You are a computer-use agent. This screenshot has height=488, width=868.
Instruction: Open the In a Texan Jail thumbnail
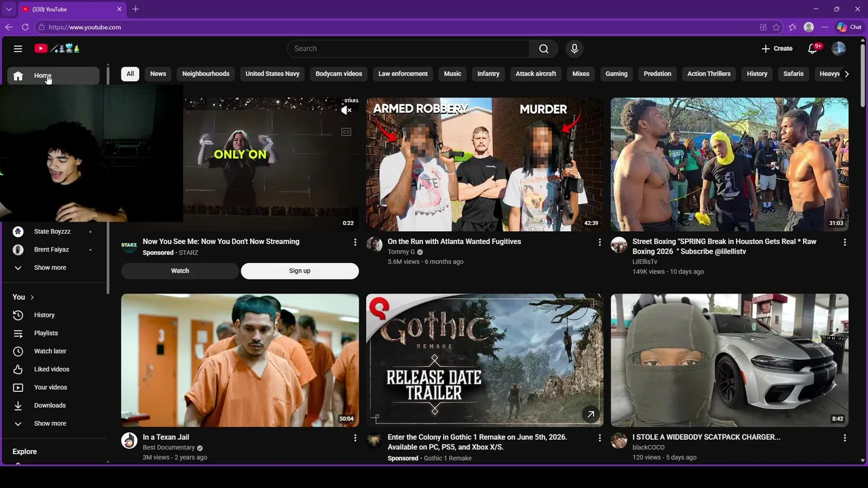pos(240,360)
